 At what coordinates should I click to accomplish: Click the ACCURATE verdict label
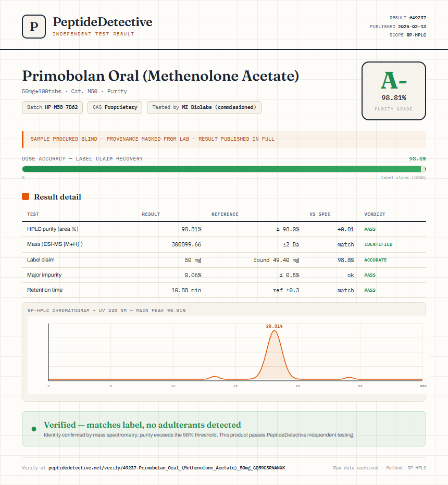click(375, 260)
